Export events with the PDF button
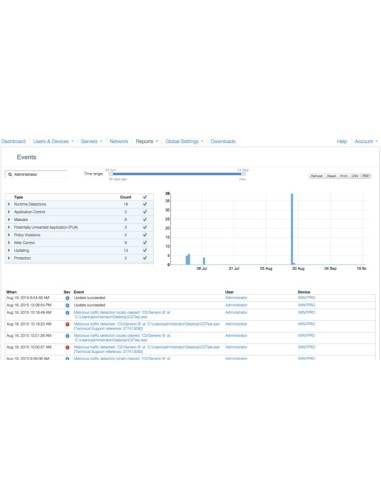 (366, 176)
